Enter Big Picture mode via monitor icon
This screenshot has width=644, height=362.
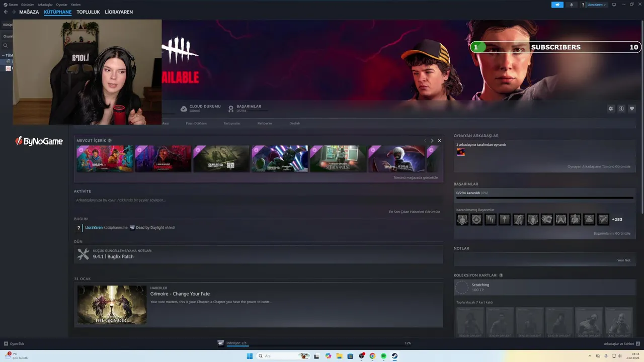(x=614, y=5)
